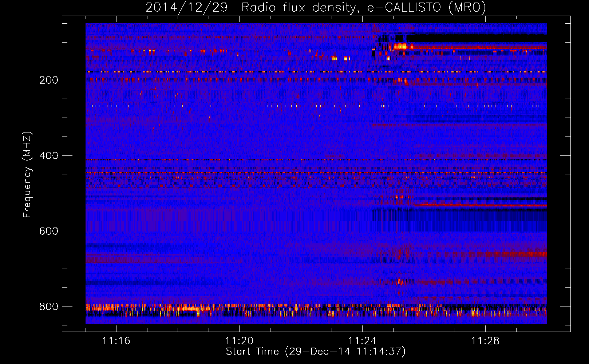Click the 11:24 time tick label
Viewport: 589px width, 364px height.
pos(362,341)
